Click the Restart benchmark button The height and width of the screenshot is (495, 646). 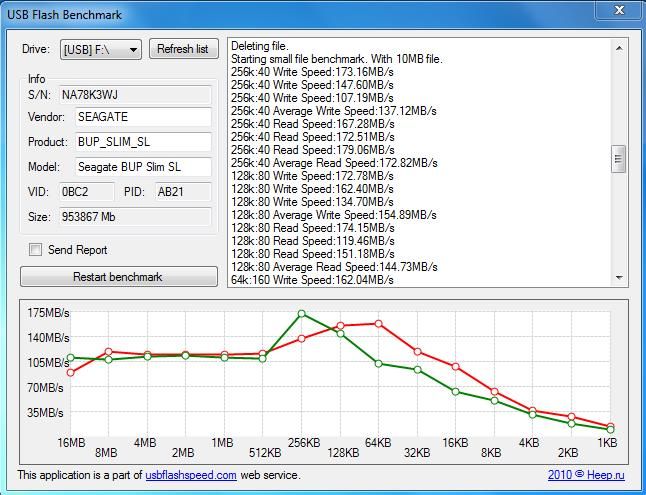point(119,277)
